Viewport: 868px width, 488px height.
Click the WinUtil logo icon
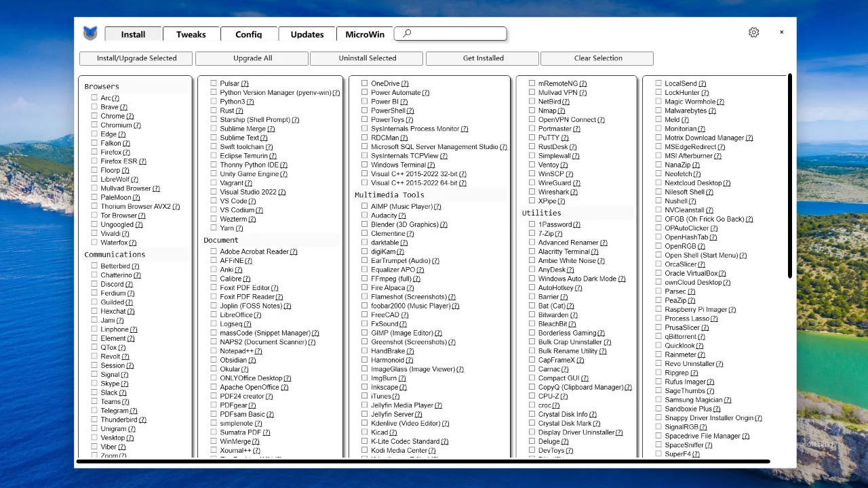pos(90,33)
